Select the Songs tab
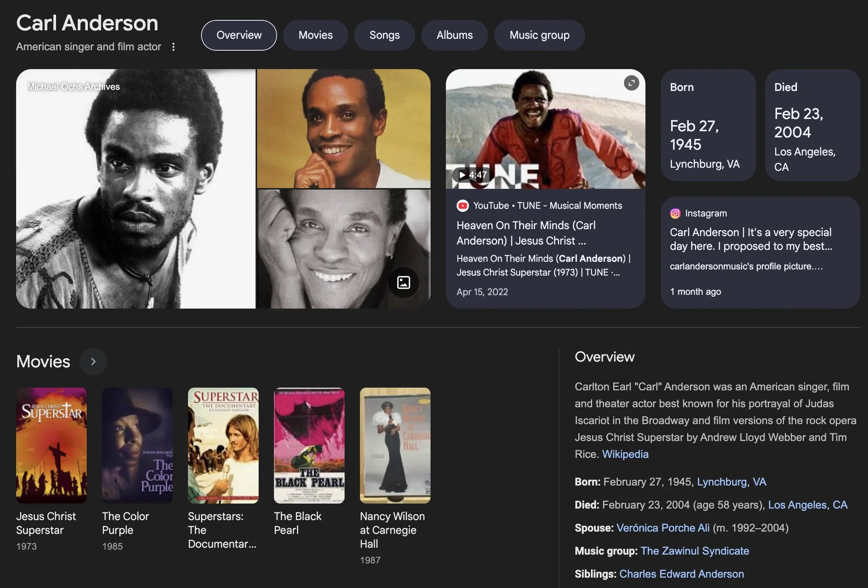 coord(384,35)
